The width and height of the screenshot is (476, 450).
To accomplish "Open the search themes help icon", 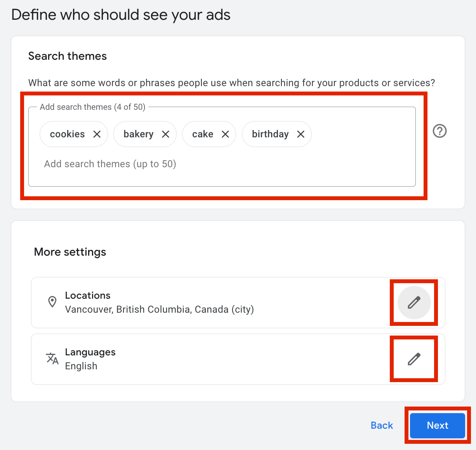I will 440,131.
